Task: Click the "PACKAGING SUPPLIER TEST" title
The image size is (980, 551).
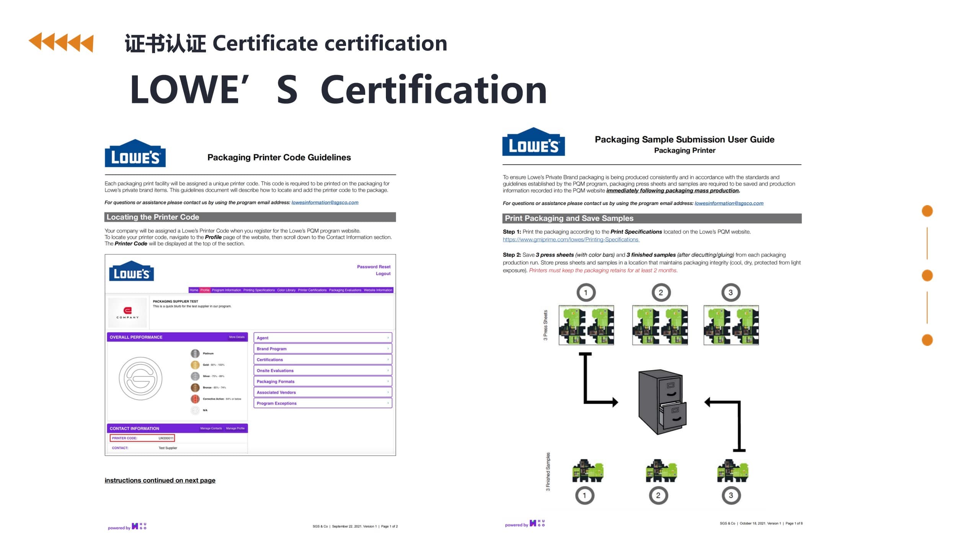Action: [175, 301]
